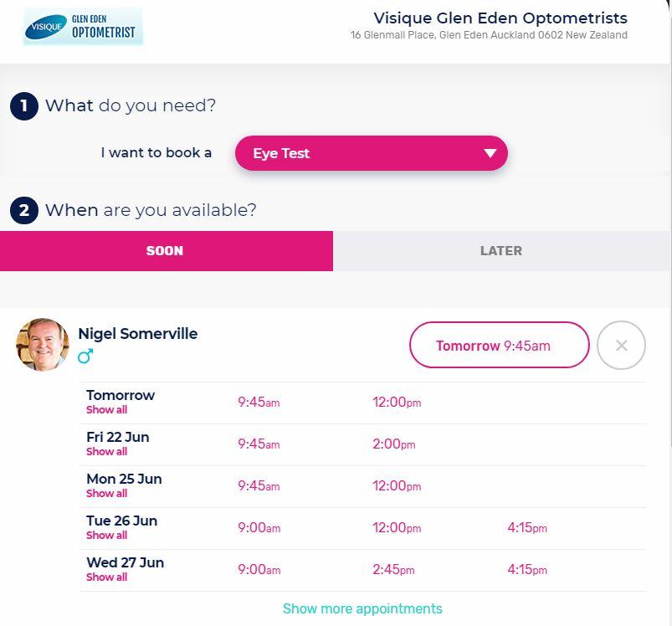Click the Visique Glen Eden Optometrist logo
The height and width of the screenshot is (626, 672).
coord(83,27)
